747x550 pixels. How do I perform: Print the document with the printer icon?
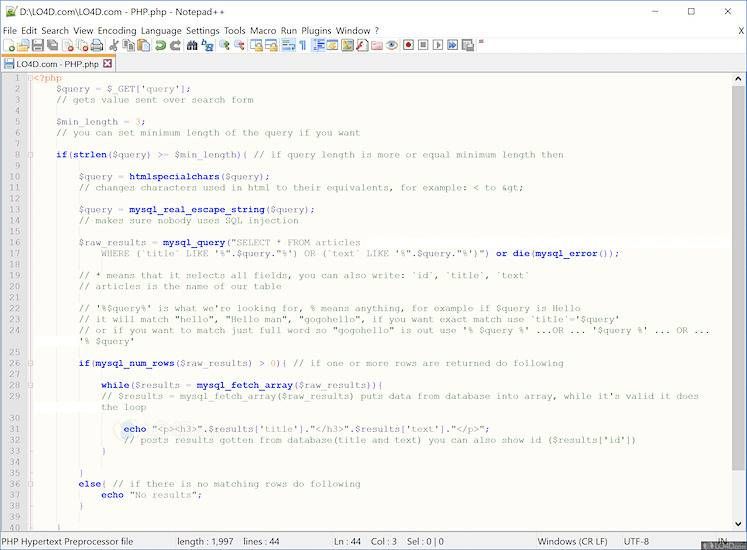tap(97, 45)
